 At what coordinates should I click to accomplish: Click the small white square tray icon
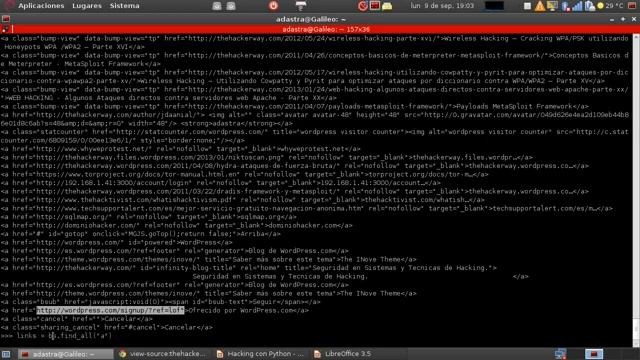(x=527, y=6)
